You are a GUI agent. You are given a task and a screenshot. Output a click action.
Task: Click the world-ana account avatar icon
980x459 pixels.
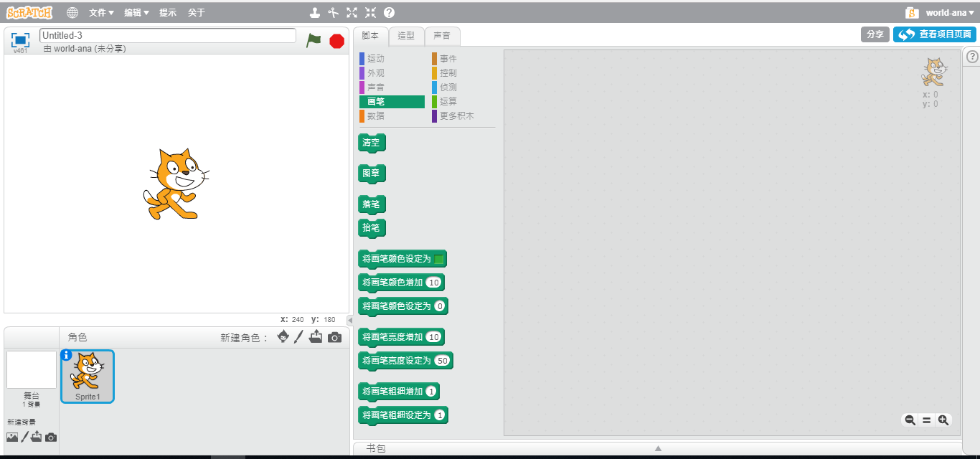pyautogui.click(x=912, y=12)
